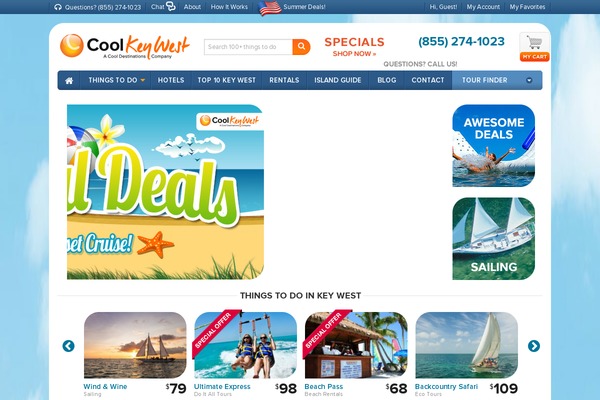Click the chat bubbles icon

coord(170,7)
